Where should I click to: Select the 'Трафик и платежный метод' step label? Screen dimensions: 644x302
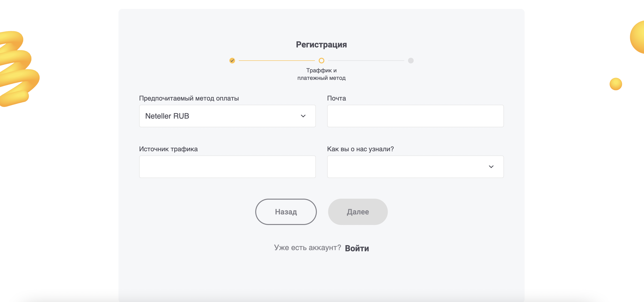321,74
